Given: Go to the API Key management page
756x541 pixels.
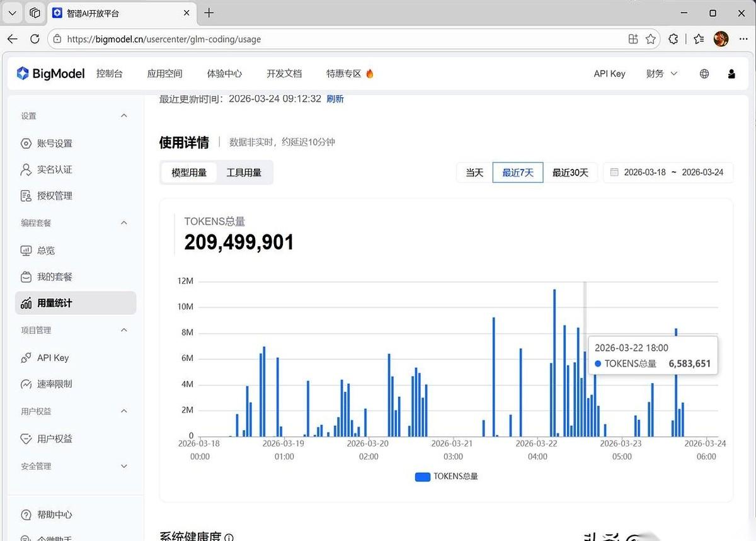Looking at the screenshot, I should coord(52,358).
